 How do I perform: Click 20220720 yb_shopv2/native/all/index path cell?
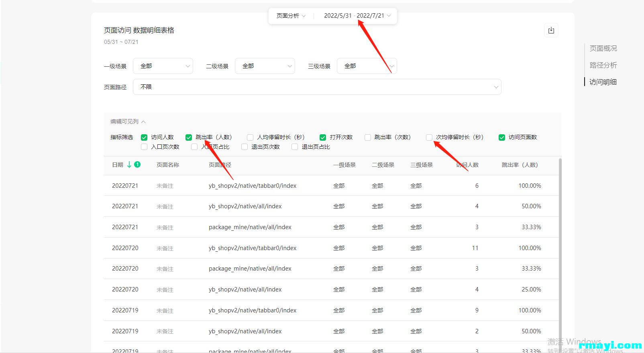245,289
